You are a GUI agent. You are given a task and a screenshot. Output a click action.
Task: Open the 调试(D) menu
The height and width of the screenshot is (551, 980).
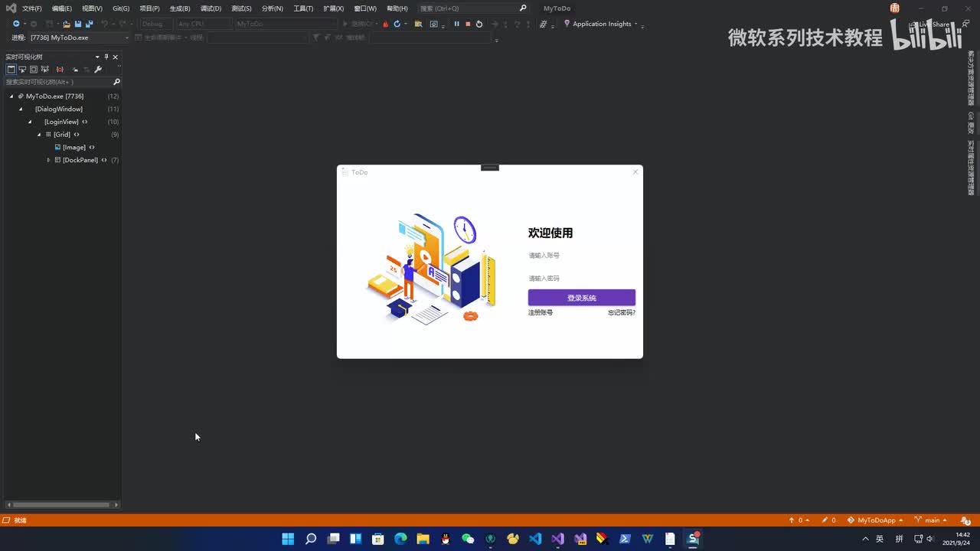211,8
